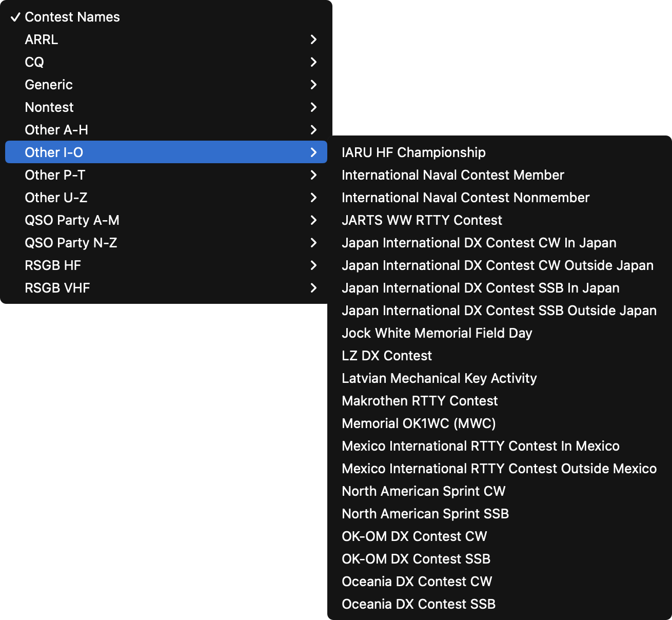
Task: Expand the QSO Party A-M chevron arrow
Action: pos(313,220)
